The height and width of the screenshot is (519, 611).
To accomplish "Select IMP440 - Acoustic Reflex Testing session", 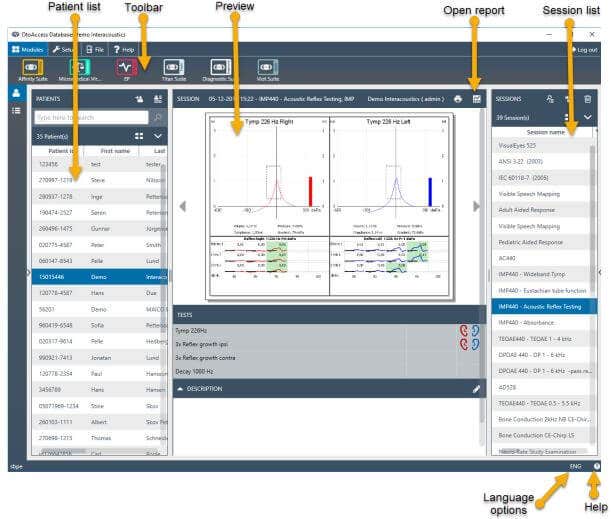I will (x=544, y=307).
